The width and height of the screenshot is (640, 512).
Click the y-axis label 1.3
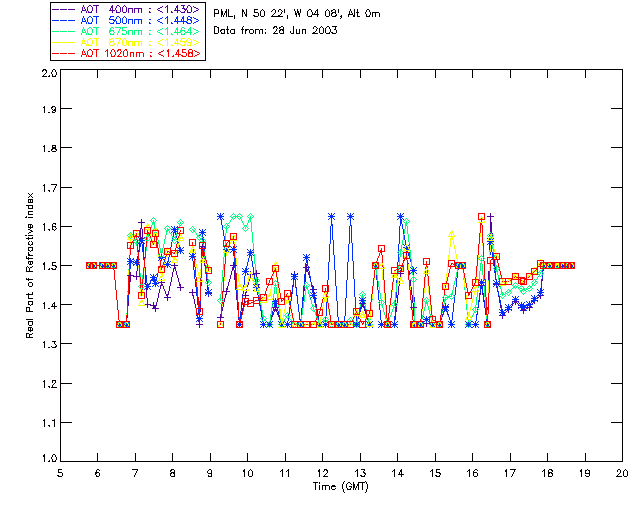click(x=49, y=344)
